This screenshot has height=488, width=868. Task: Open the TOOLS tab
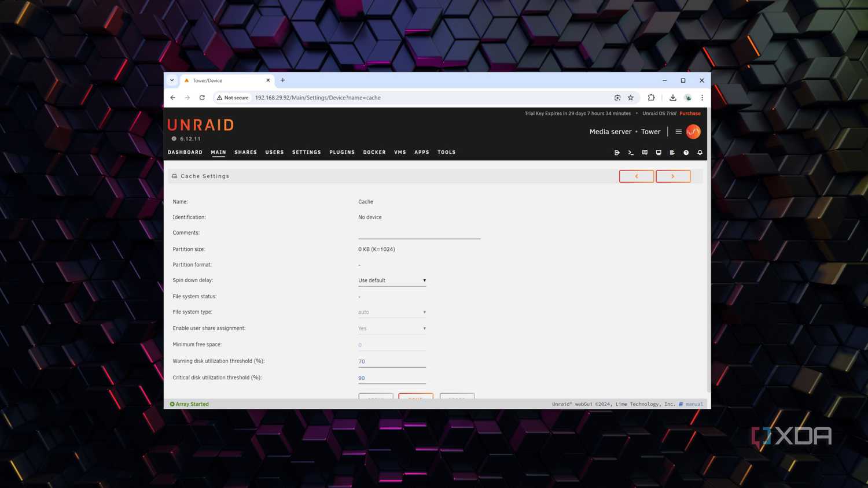click(x=446, y=153)
